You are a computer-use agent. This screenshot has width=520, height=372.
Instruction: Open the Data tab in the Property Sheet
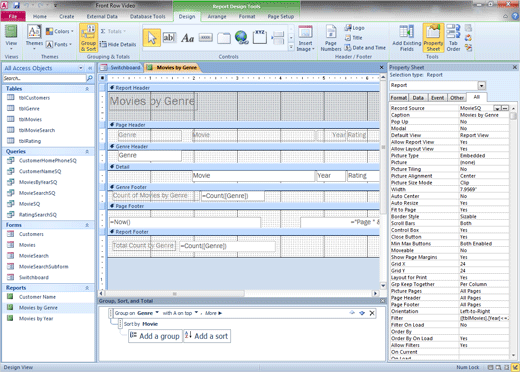418,98
